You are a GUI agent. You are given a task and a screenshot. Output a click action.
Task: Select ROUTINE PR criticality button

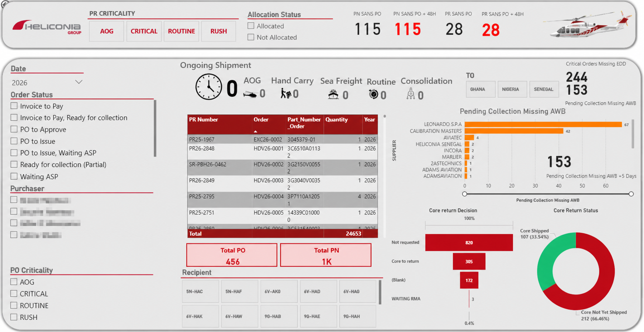[181, 31]
